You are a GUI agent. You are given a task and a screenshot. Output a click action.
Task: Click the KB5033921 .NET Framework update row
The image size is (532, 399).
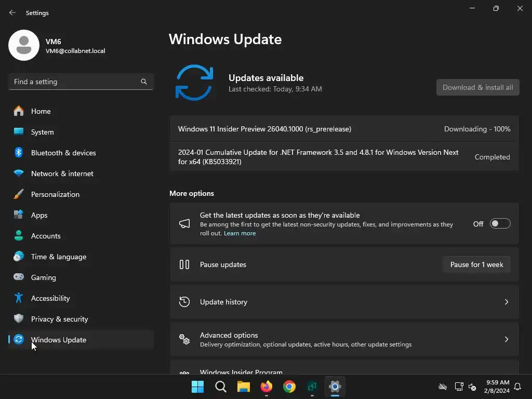[344, 157]
